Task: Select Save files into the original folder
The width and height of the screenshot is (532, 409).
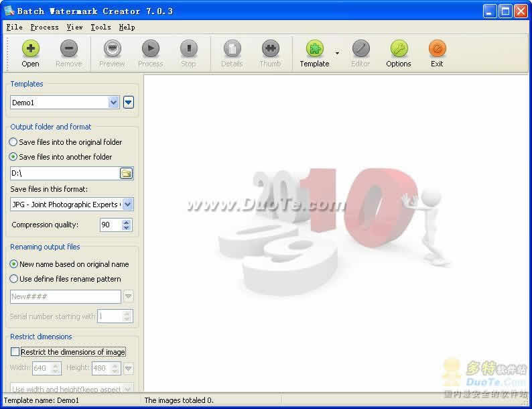Action: (x=14, y=142)
